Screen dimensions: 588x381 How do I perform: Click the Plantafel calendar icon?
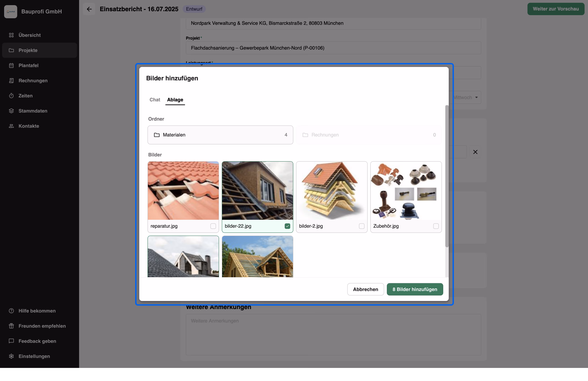pos(11,66)
